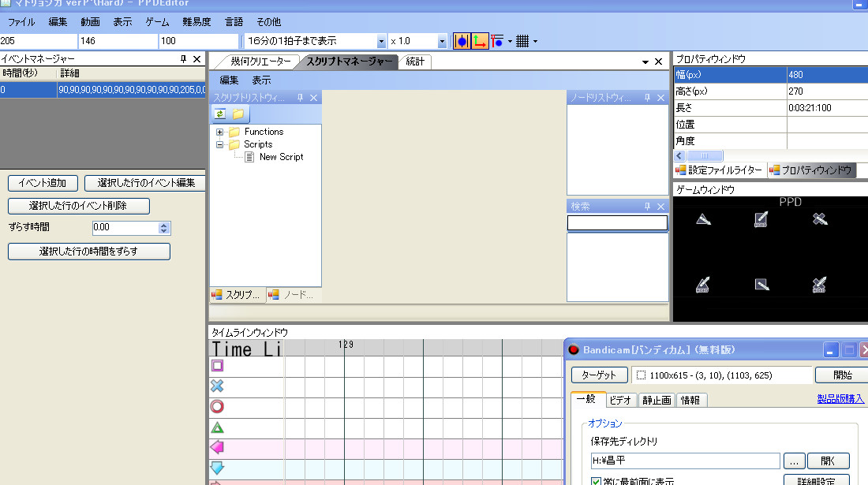Click the folder icon in script list toolbar

click(x=238, y=114)
